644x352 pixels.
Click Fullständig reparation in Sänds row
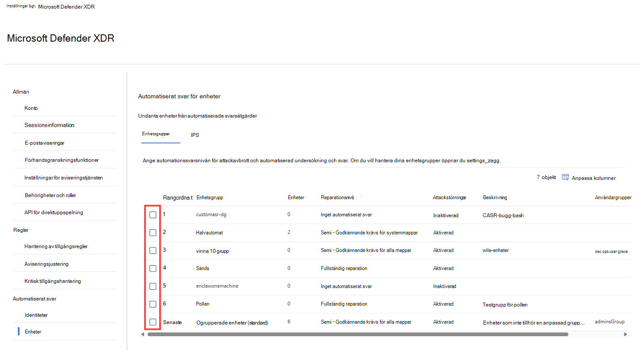[x=344, y=268]
